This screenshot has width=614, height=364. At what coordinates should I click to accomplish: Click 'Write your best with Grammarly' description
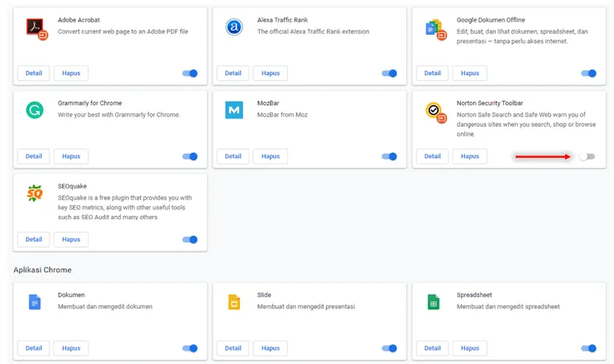point(118,115)
